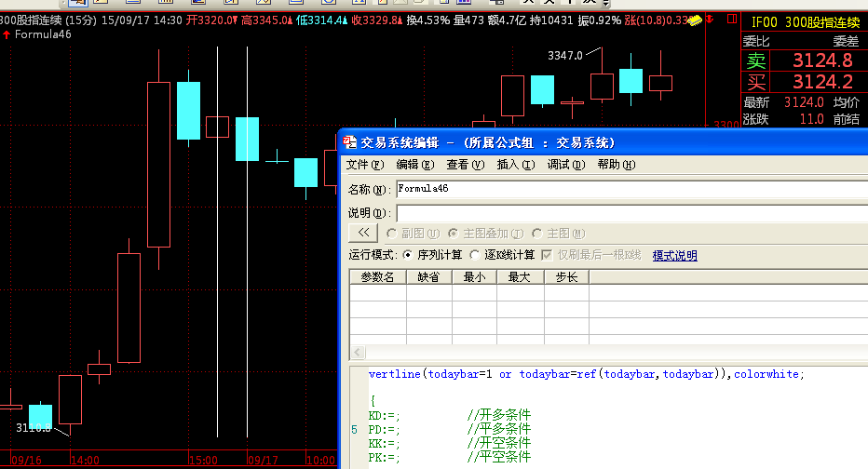
Task: Click the IF00 300股指连续 quote panel title
Action: pyautogui.click(x=806, y=22)
